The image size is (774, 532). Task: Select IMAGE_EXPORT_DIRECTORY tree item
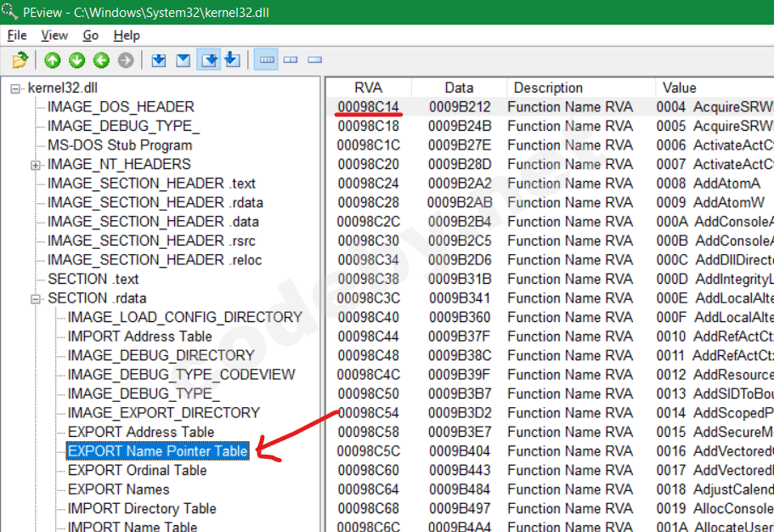click(x=164, y=413)
